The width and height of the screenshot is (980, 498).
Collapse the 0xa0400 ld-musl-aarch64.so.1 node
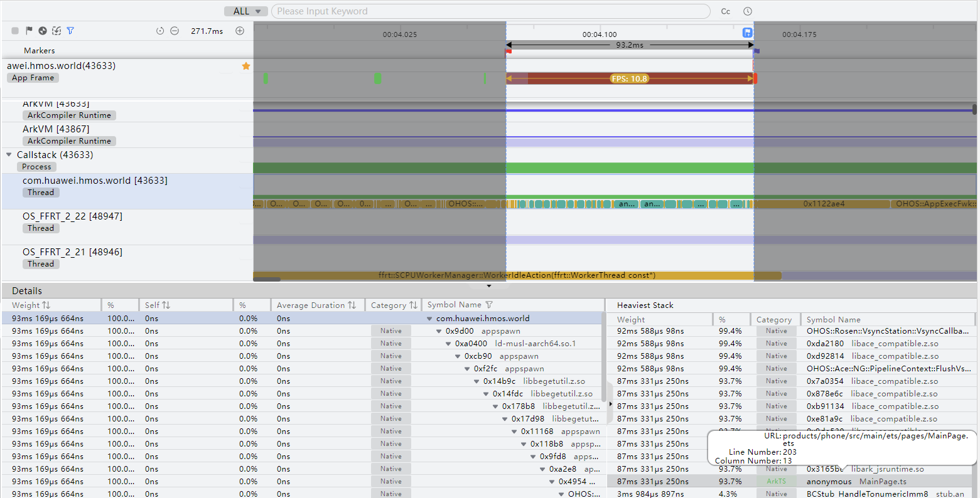(449, 344)
